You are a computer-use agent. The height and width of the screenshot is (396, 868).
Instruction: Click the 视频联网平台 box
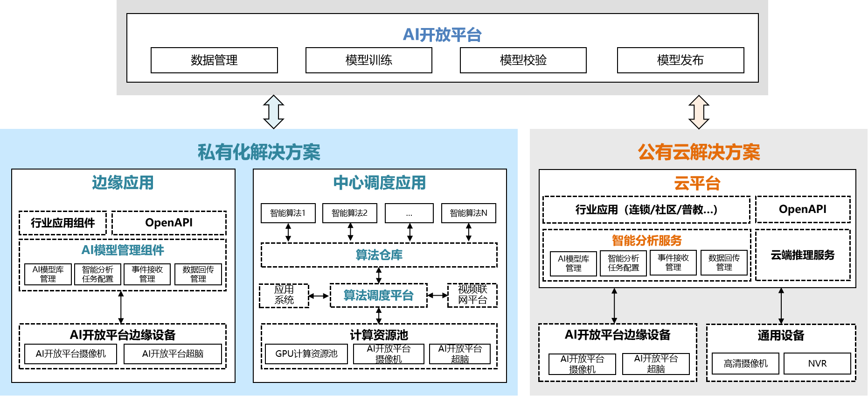pyautogui.click(x=472, y=295)
